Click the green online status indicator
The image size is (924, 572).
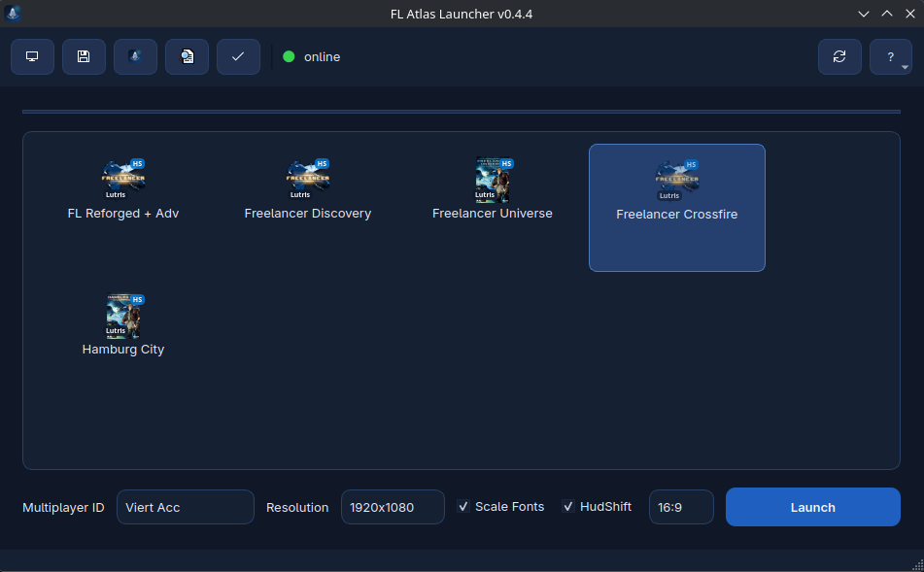[x=289, y=56]
